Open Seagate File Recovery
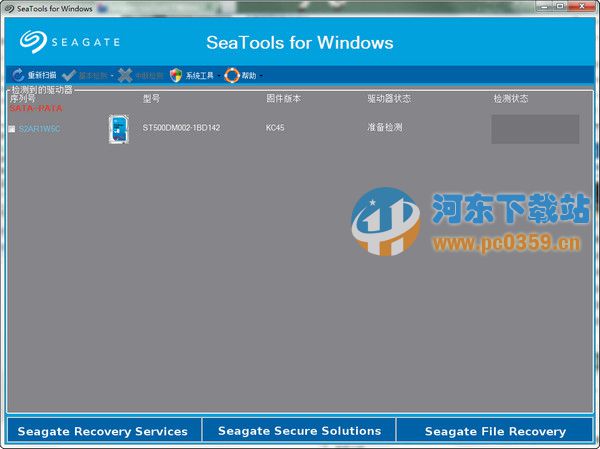 point(495,431)
